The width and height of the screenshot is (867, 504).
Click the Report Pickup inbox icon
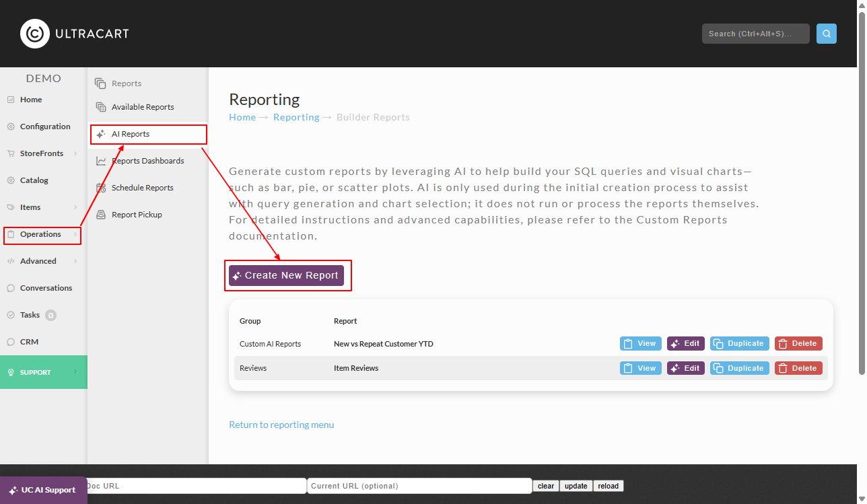(101, 215)
